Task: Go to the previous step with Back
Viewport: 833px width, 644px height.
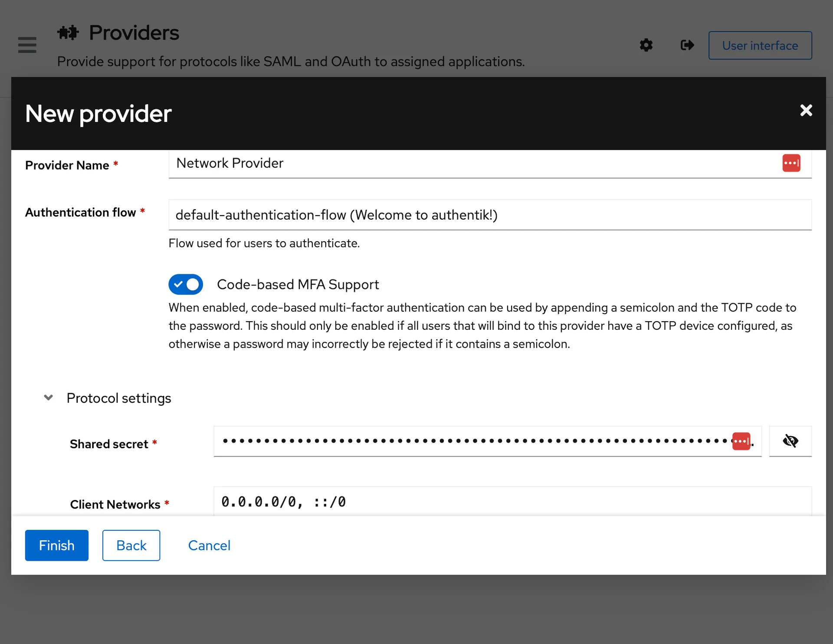Action: pyautogui.click(x=131, y=545)
